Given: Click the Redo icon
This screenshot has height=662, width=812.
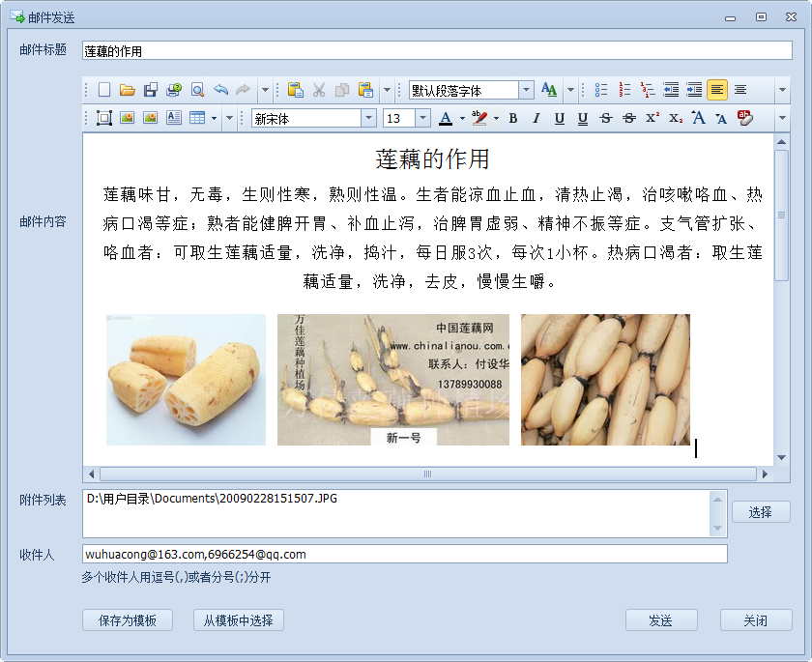Looking at the screenshot, I should click(242, 90).
